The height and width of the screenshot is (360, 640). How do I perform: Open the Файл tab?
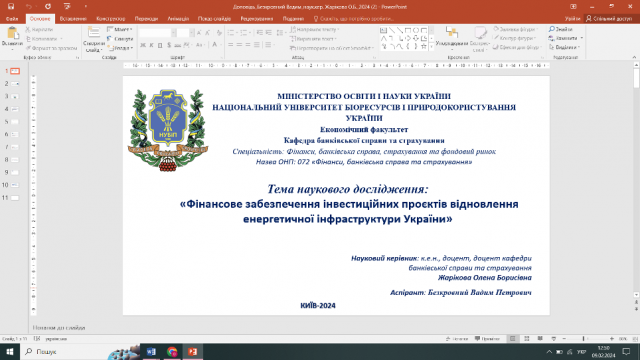(12, 19)
